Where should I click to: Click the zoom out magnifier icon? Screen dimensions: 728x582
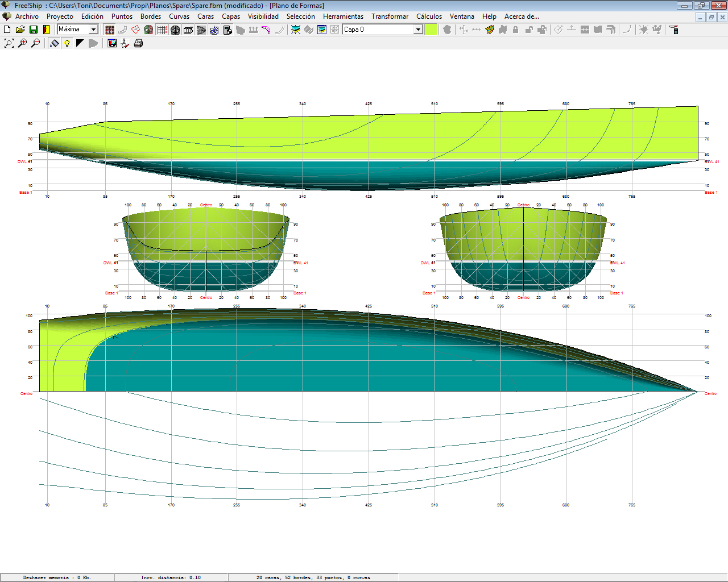(35, 43)
